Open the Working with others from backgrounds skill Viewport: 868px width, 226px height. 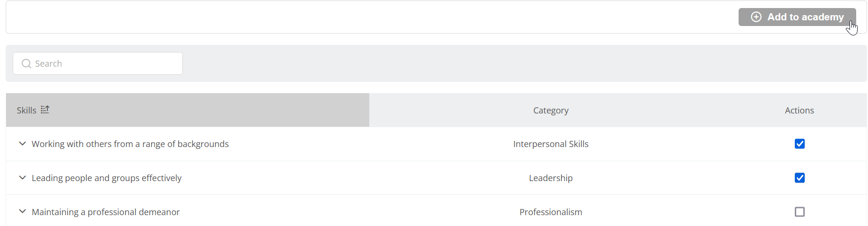point(130,144)
